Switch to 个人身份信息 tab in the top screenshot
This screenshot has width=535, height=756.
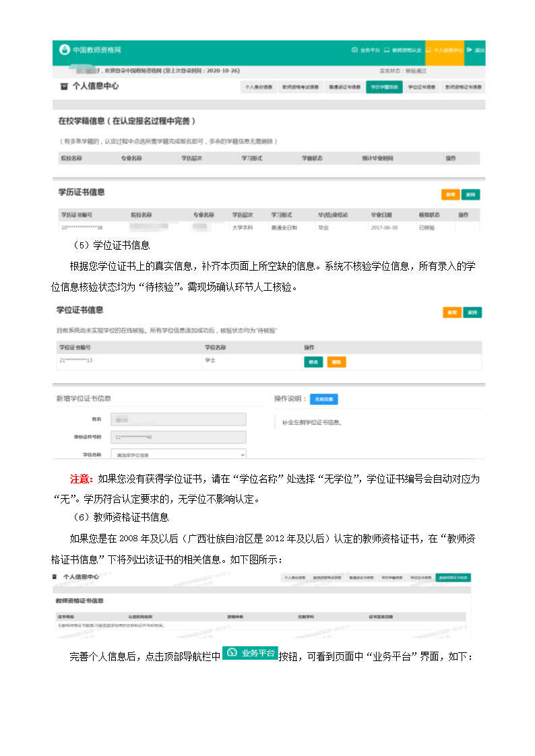pos(259,87)
